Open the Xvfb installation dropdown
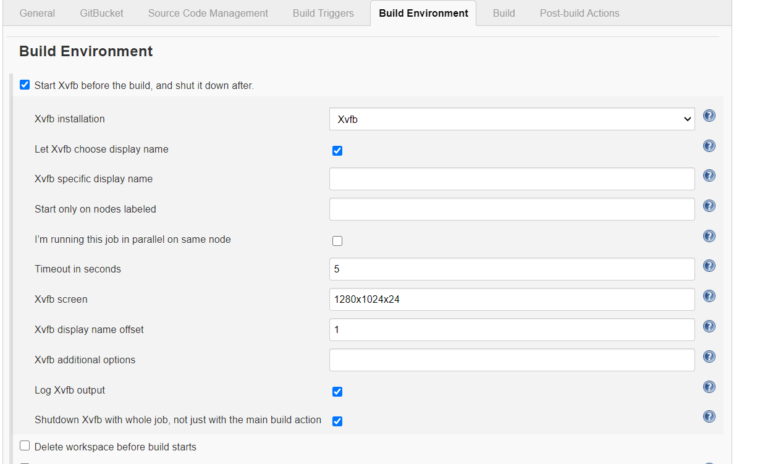 tap(512, 119)
